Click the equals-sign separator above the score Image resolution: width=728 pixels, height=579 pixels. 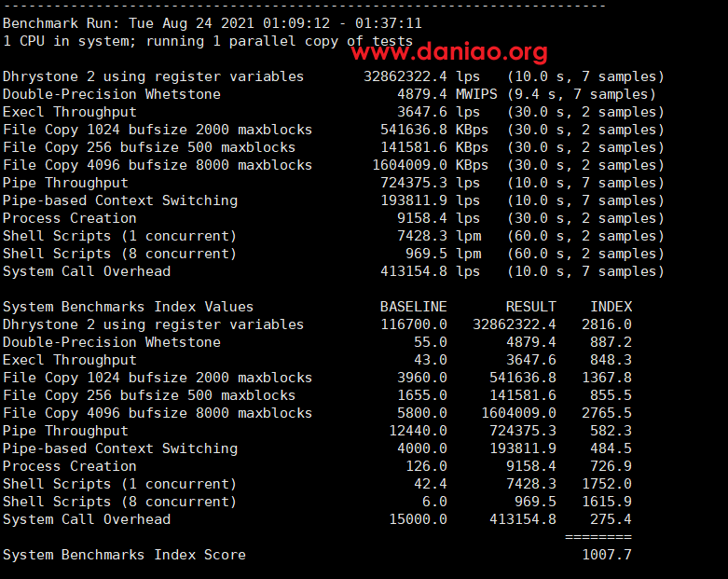click(x=598, y=537)
